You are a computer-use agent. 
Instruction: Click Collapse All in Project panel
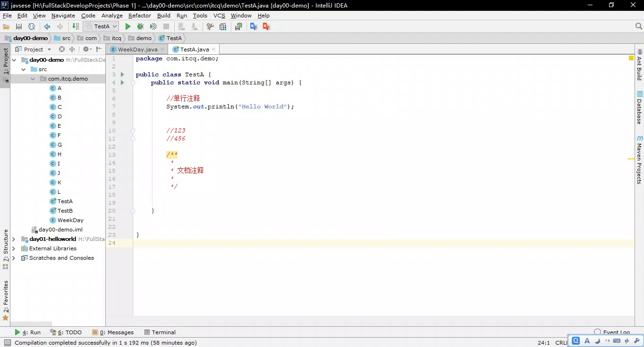[x=72, y=49]
